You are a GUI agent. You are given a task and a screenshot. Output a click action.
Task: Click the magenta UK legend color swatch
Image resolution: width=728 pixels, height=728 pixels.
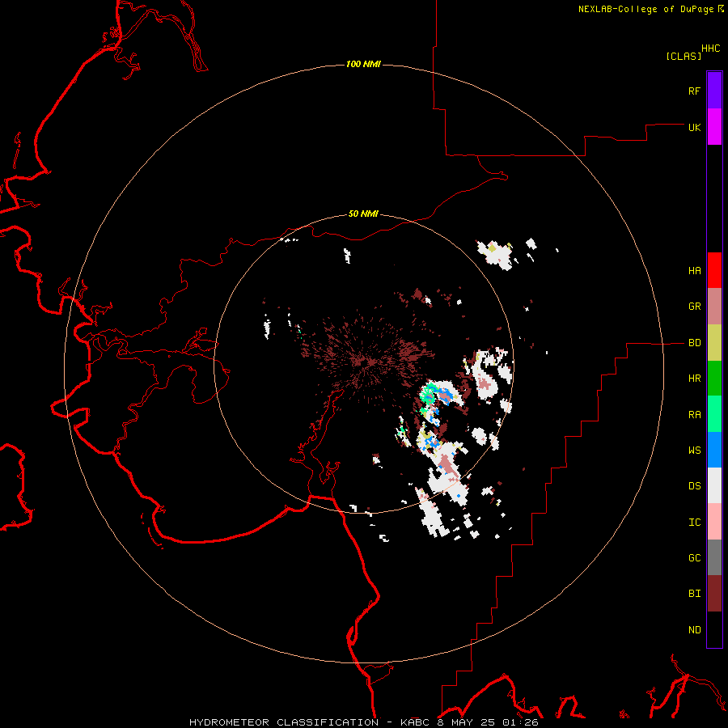pos(714,127)
